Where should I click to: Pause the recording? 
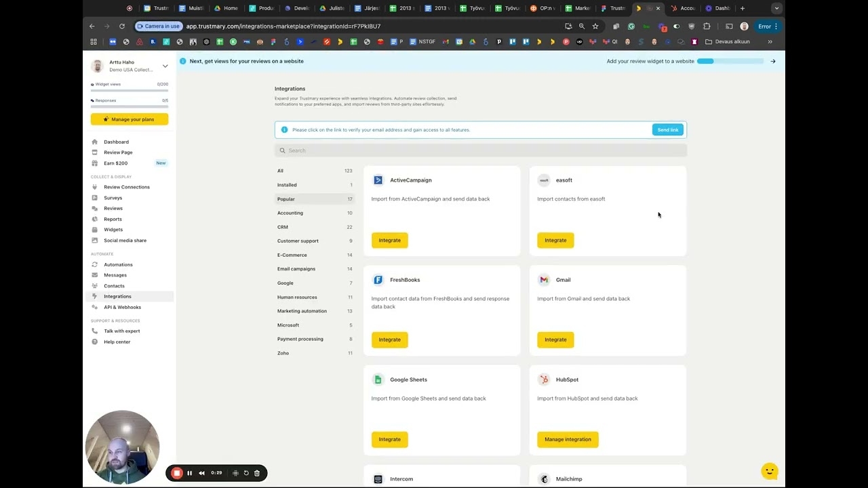click(x=190, y=473)
